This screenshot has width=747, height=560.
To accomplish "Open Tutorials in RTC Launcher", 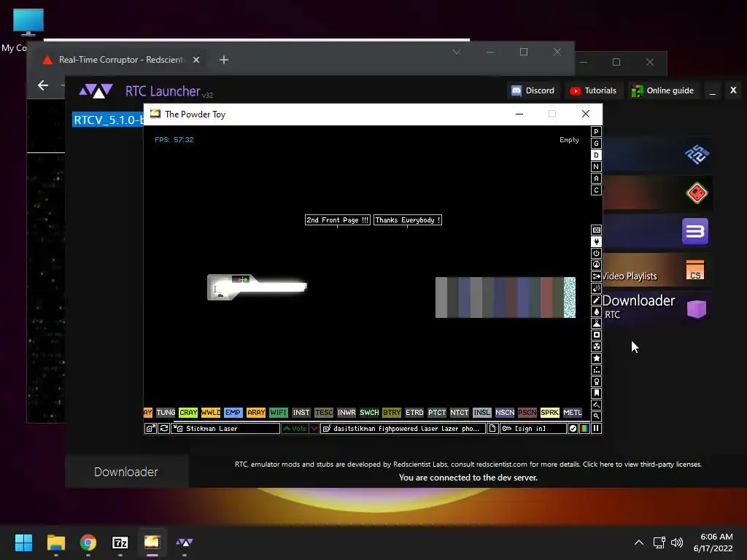I will (x=594, y=90).
